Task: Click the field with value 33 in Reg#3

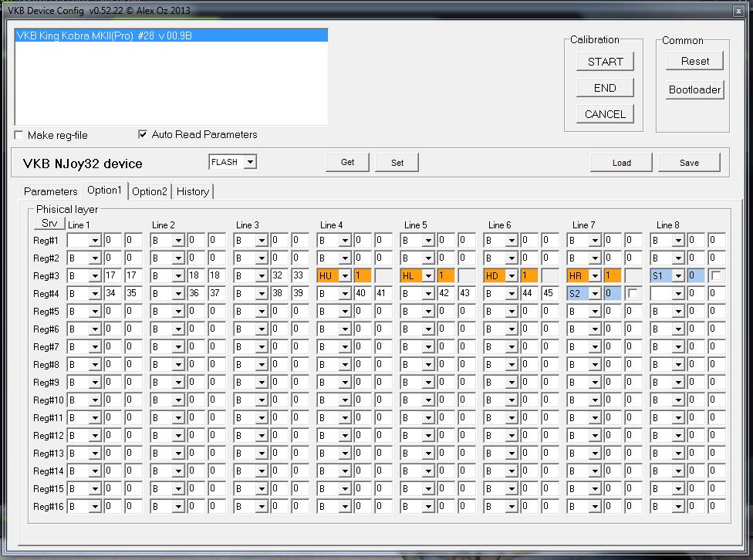Action: pos(300,275)
